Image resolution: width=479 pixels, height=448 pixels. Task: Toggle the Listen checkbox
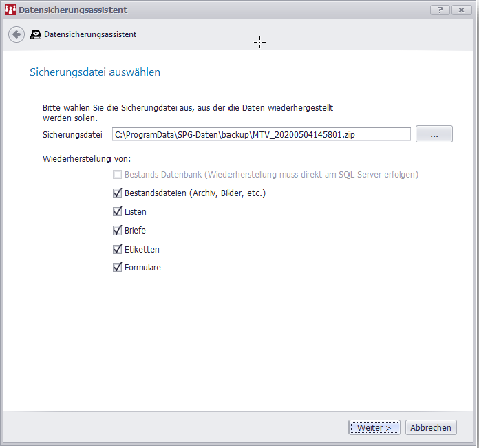click(117, 212)
